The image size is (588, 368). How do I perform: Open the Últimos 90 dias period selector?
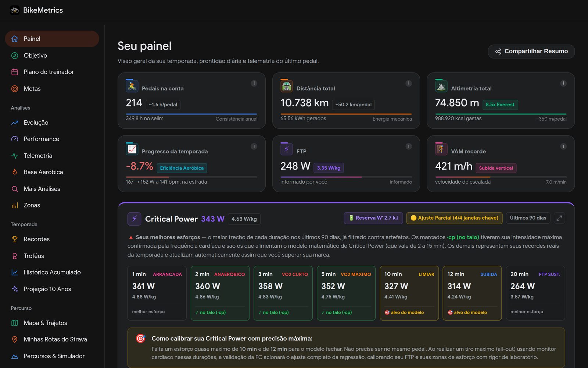click(x=528, y=218)
